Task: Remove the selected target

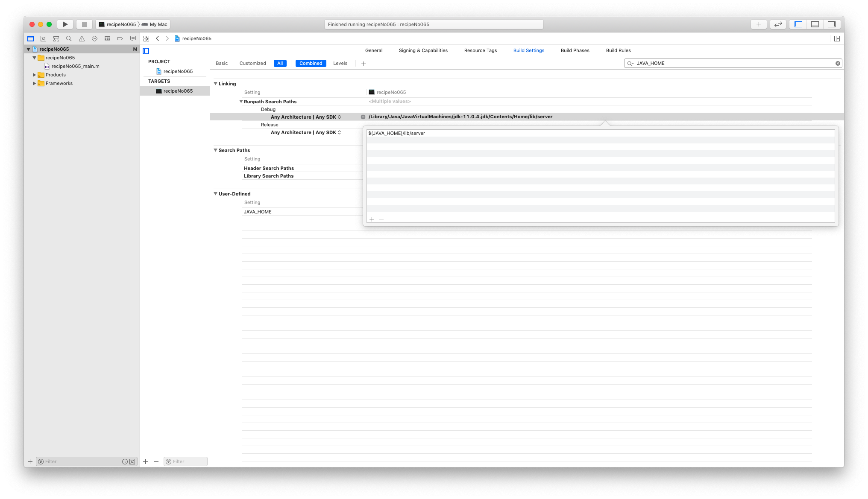Action: coord(156,461)
